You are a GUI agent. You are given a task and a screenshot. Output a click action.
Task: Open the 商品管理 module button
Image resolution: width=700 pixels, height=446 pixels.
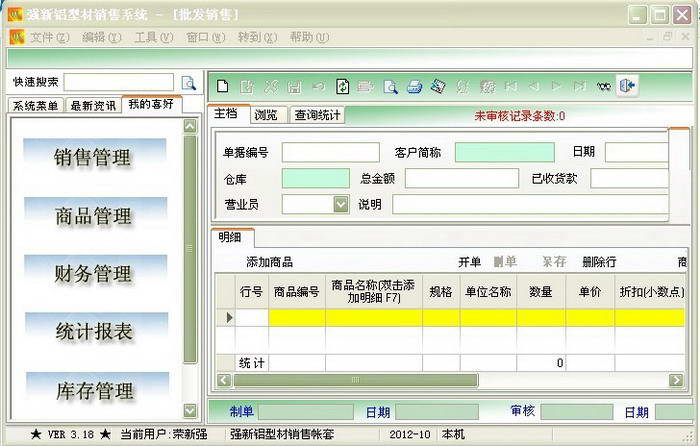94,216
